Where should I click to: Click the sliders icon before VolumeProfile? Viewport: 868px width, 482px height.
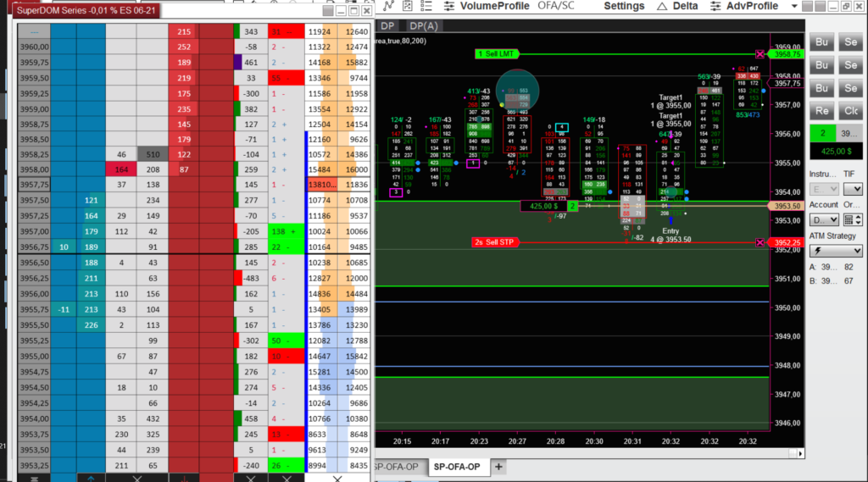point(449,6)
